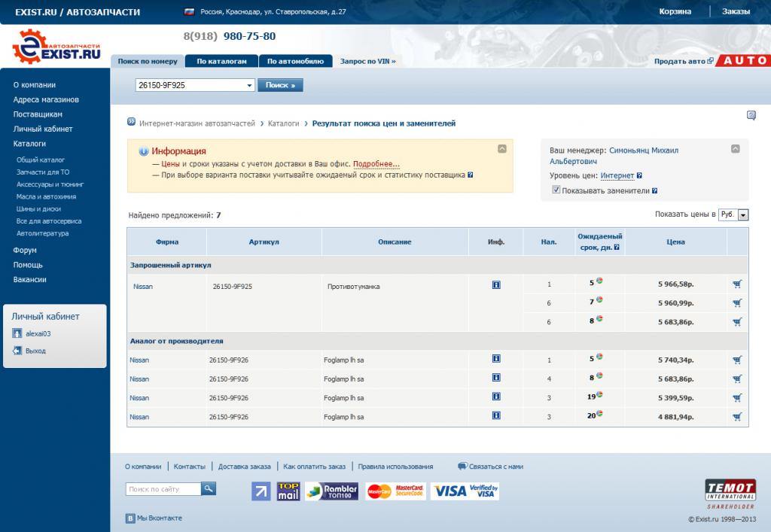Open Мы Вконтакте link

point(160,518)
